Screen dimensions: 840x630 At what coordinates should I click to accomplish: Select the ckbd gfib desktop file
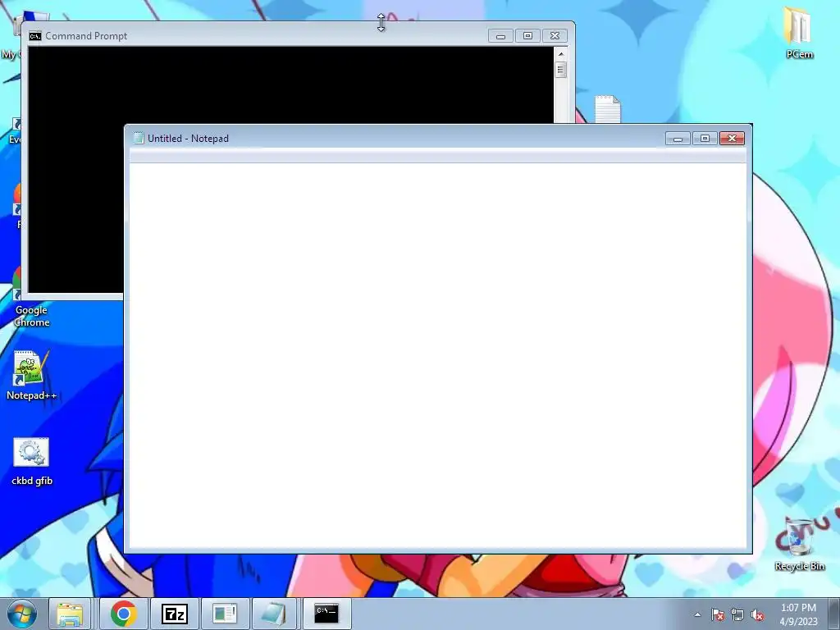[31, 462]
